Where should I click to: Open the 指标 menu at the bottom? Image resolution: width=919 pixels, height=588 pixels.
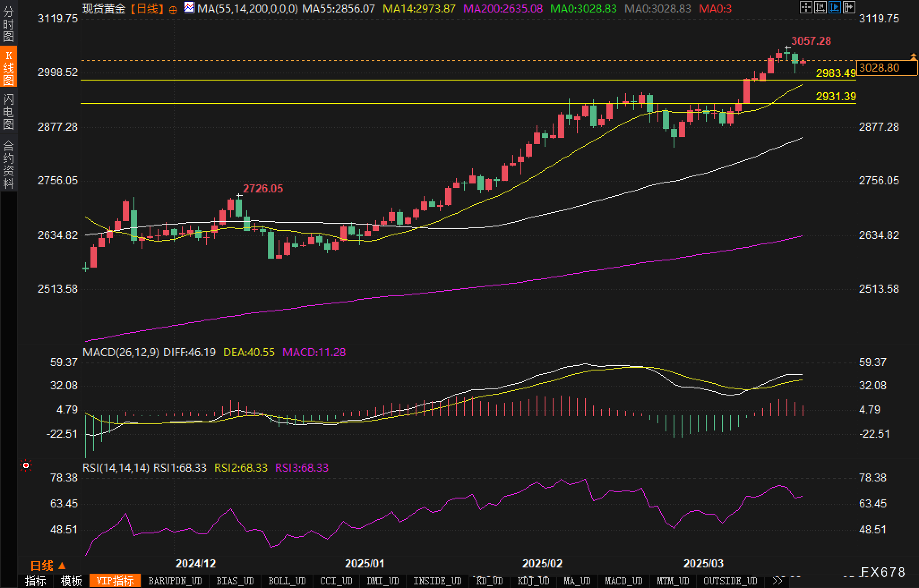35,581
